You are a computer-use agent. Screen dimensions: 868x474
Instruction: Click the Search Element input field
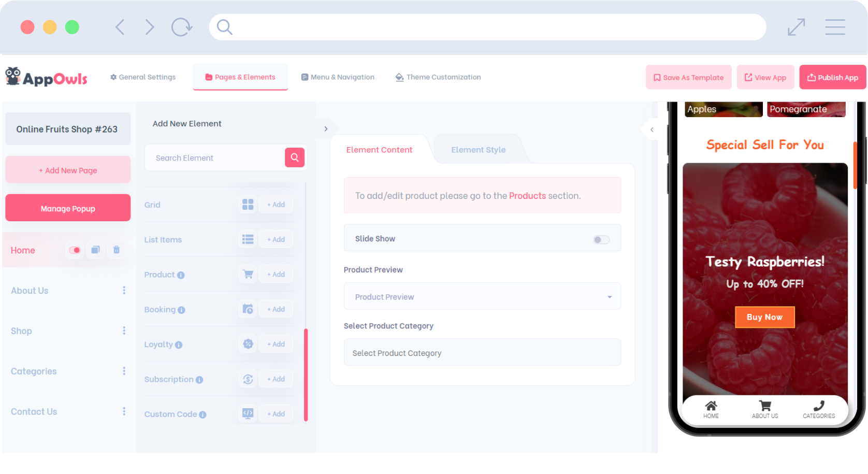214,158
